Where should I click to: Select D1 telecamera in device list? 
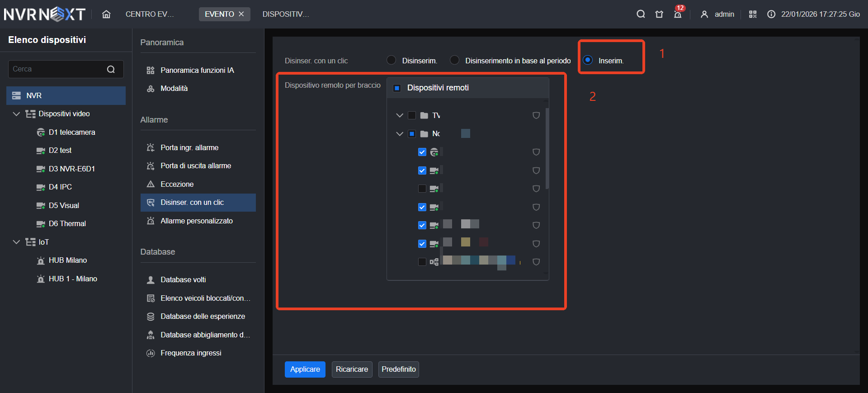point(66,132)
